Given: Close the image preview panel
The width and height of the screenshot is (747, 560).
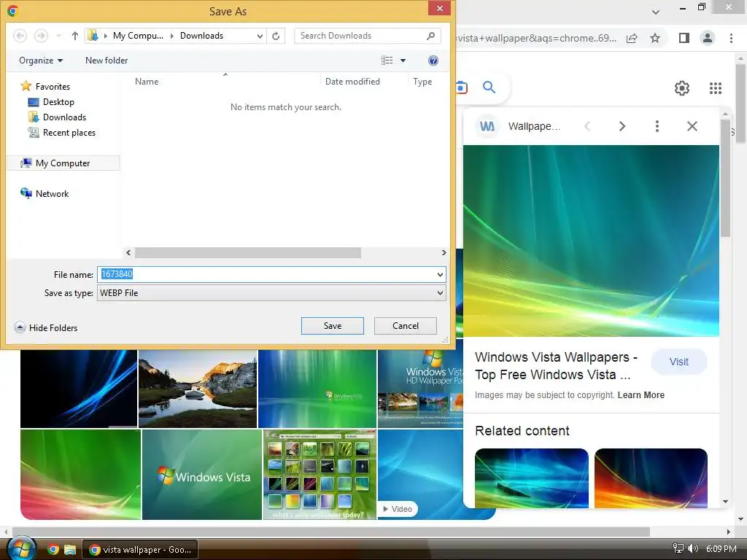Looking at the screenshot, I should click(x=692, y=126).
